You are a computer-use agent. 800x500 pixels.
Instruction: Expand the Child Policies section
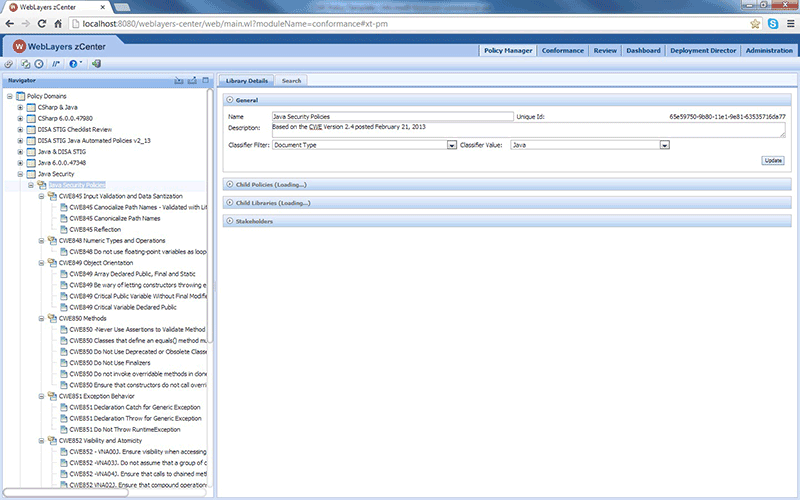click(x=230, y=184)
